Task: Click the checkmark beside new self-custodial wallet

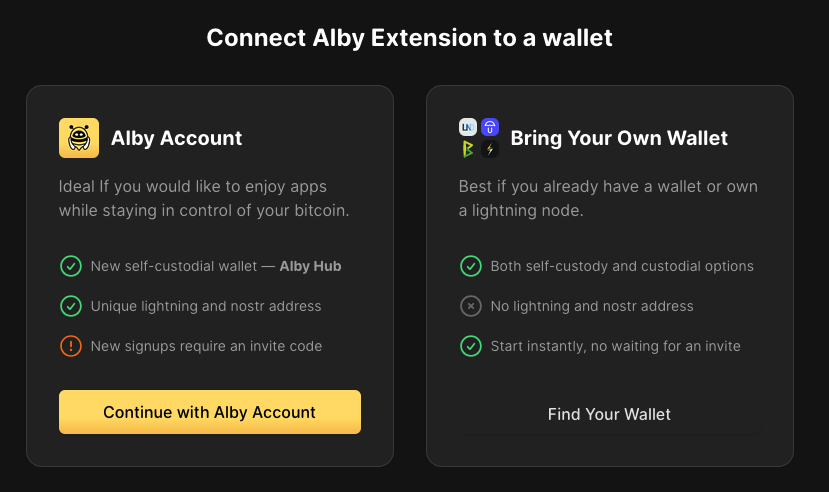Action: coord(70,266)
